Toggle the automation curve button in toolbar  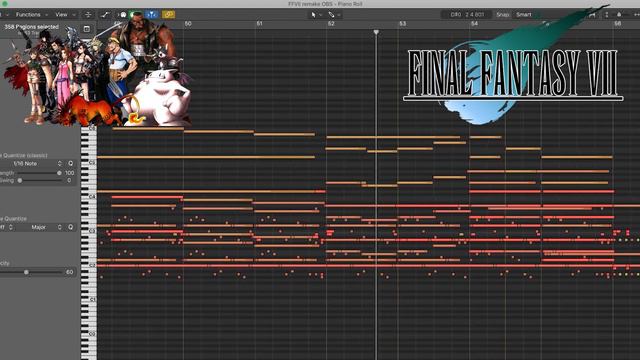(105, 15)
